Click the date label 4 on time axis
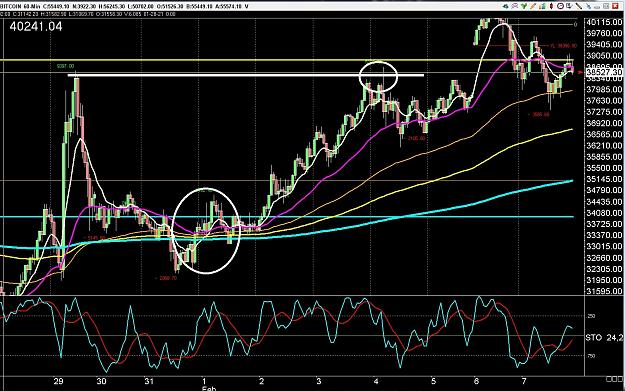 pos(376,381)
